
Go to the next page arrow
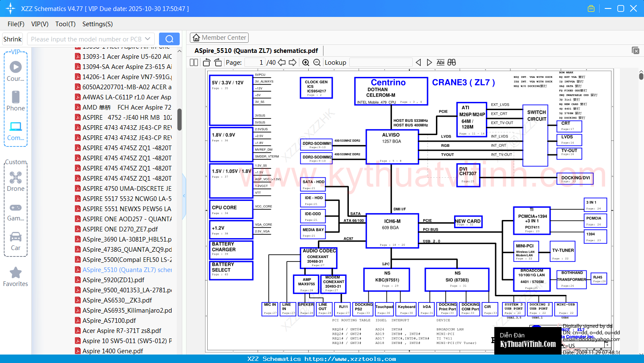pos(293,63)
